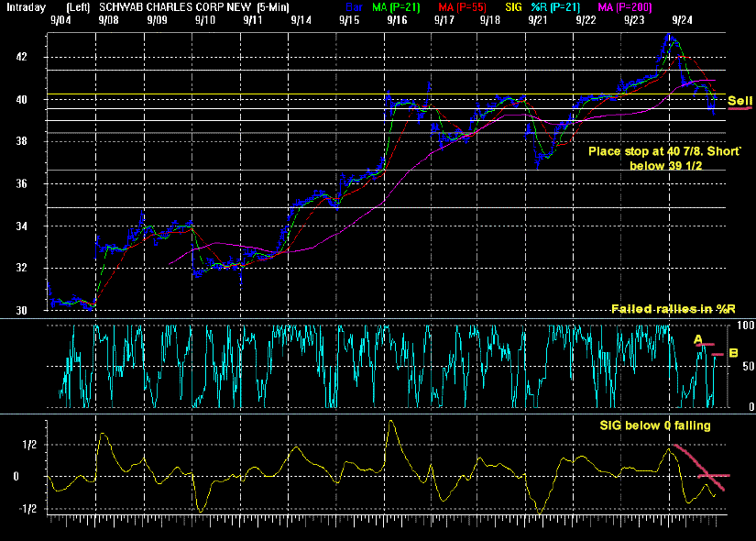
Task: Click the 50 label on %R scale
Action: tap(749, 366)
